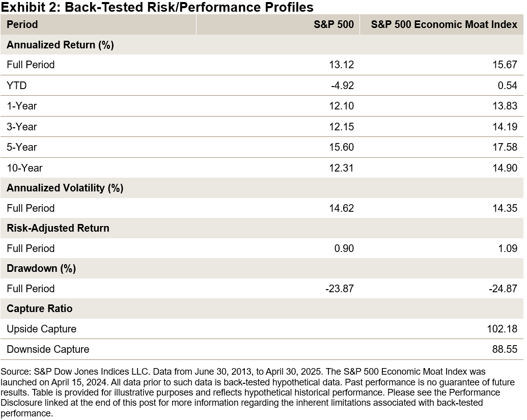This screenshot has height=420, width=527.
Task: Select the YTD row label
Action: [16, 86]
